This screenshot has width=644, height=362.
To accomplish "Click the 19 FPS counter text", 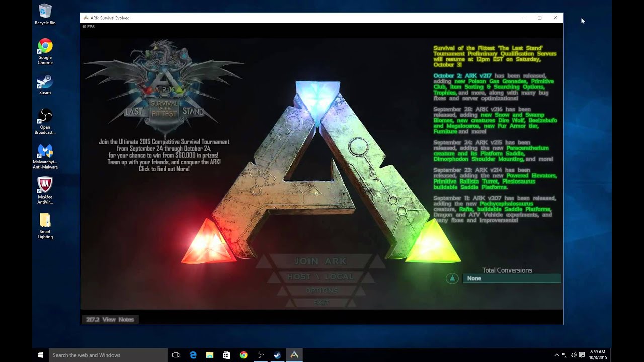I will [x=88, y=27].
